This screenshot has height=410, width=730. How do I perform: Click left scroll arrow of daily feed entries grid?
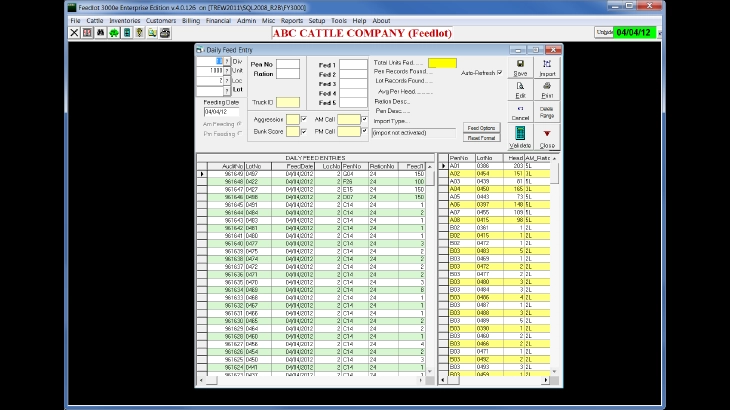pyautogui.click(x=201, y=380)
